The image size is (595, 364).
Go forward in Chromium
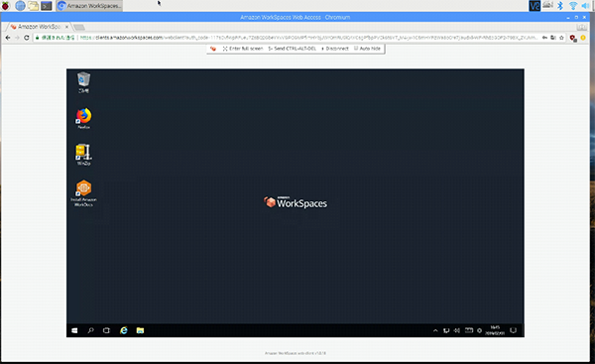click(17, 38)
